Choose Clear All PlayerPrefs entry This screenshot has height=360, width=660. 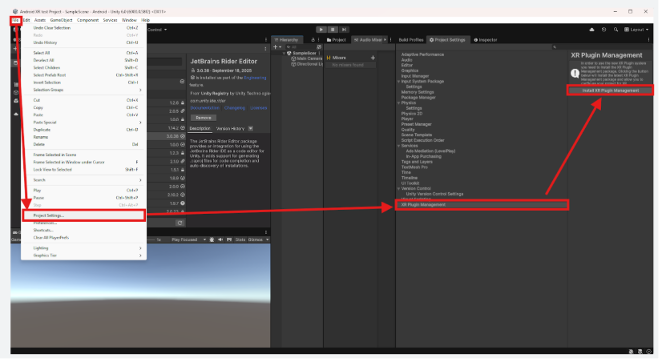tap(84, 237)
